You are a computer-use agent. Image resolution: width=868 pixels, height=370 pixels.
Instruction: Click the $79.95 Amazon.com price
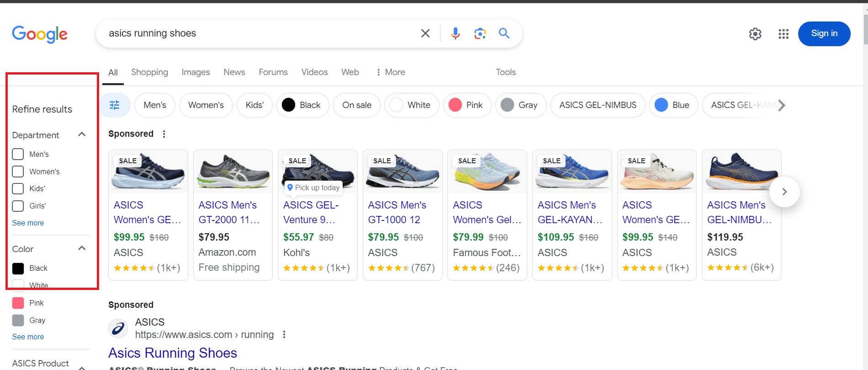(x=214, y=237)
